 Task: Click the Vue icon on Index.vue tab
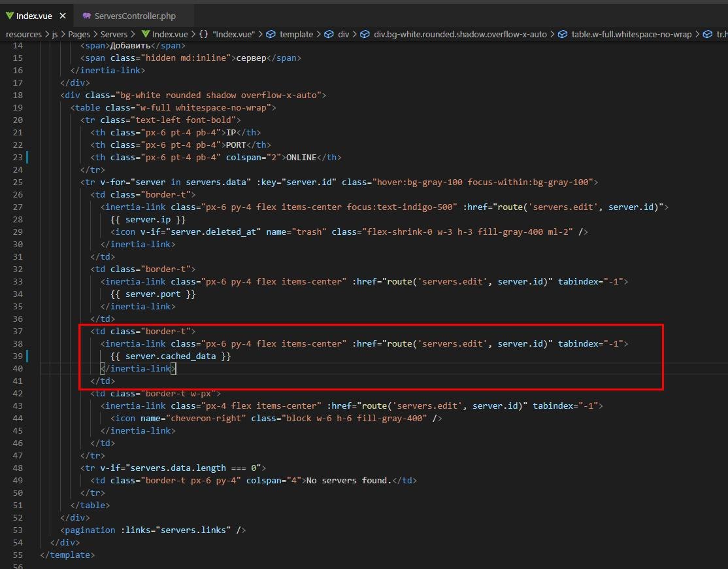coord(9,16)
